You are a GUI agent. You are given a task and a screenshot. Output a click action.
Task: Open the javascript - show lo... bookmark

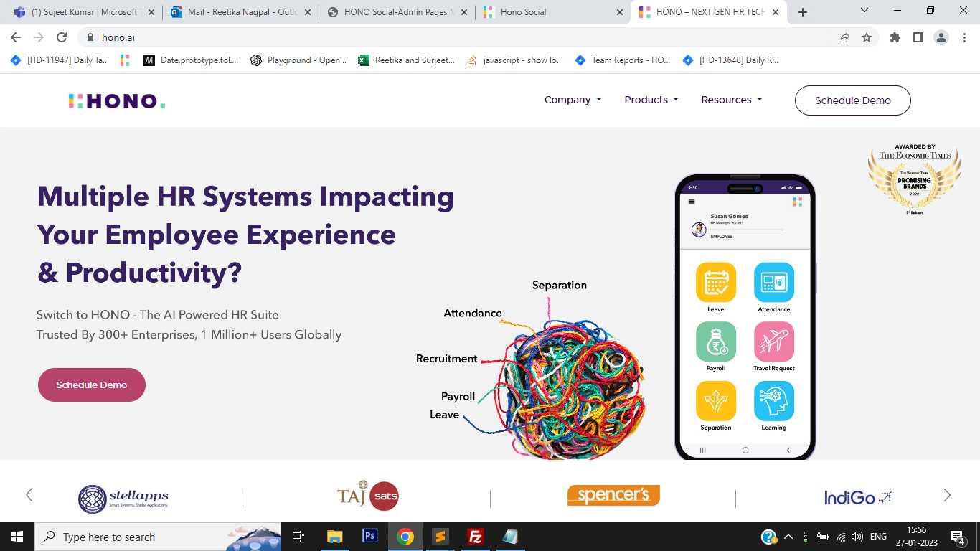pos(515,60)
